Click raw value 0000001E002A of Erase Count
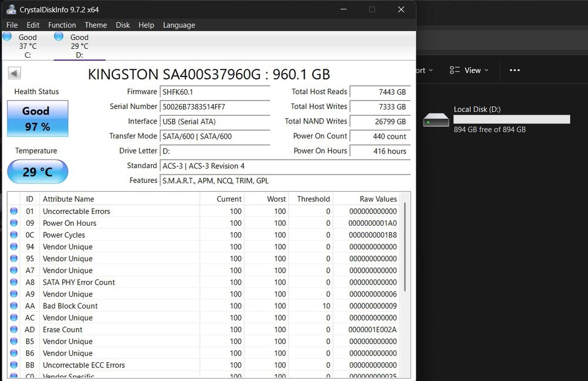This screenshot has width=588, height=381. coord(372,330)
